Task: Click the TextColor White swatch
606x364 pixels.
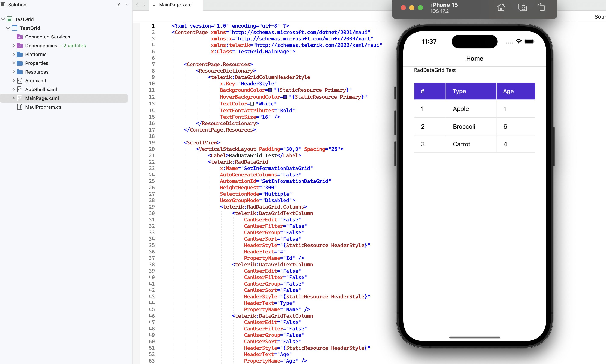Action: point(252,104)
